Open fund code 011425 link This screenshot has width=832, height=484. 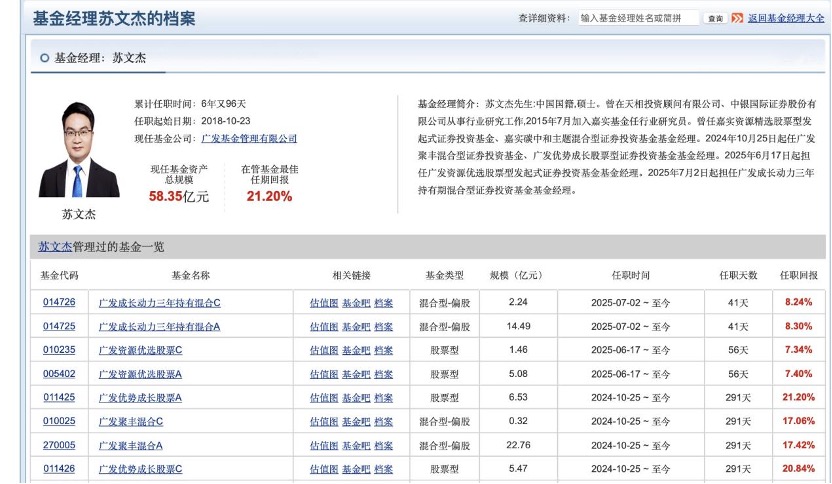(59, 398)
